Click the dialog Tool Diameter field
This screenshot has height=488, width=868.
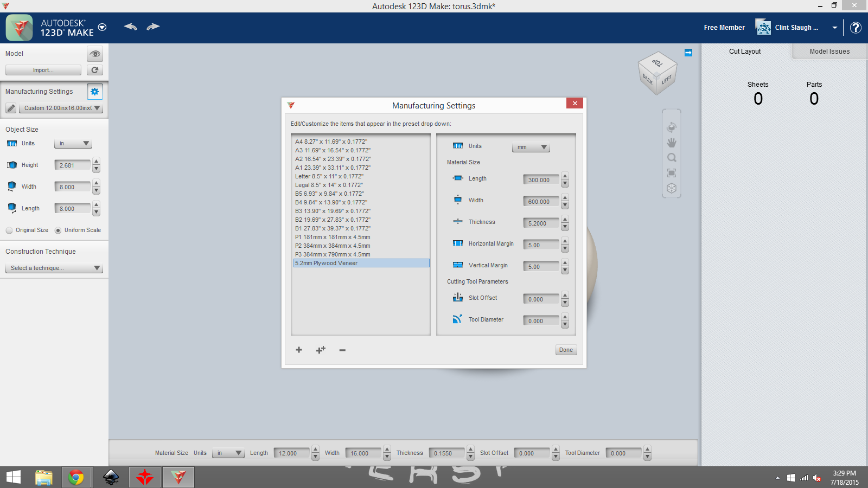541,321
